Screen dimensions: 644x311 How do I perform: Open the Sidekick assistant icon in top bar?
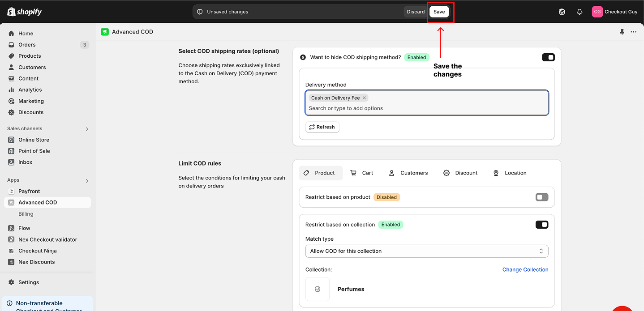(562, 12)
